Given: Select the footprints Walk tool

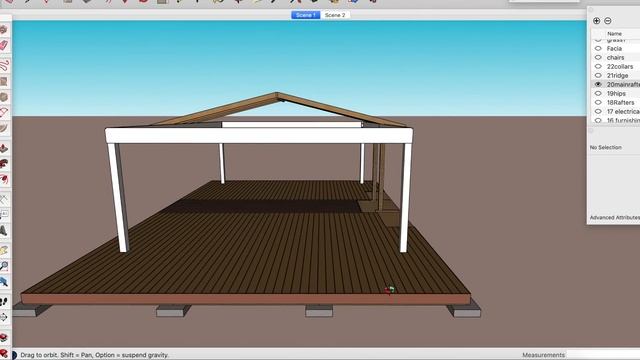Looking at the screenshot, I should pyautogui.click(x=4, y=302).
